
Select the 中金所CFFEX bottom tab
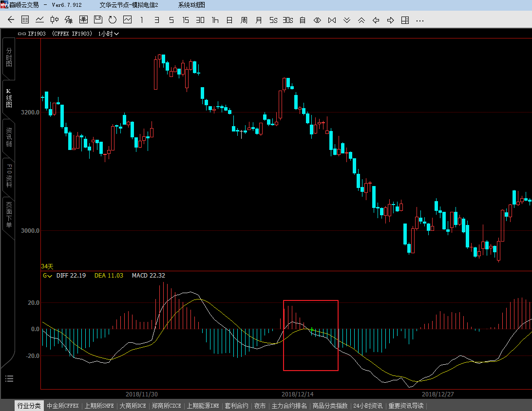click(x=63, y=406)
